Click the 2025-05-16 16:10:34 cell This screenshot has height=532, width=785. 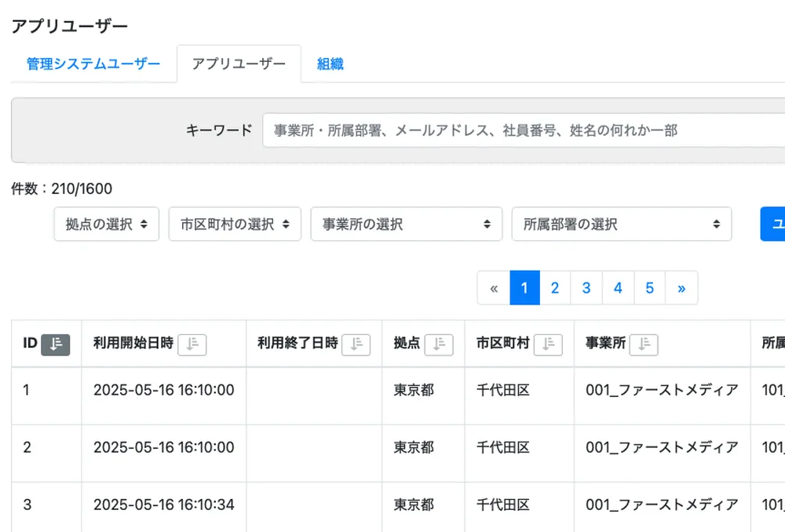(164, 505)
